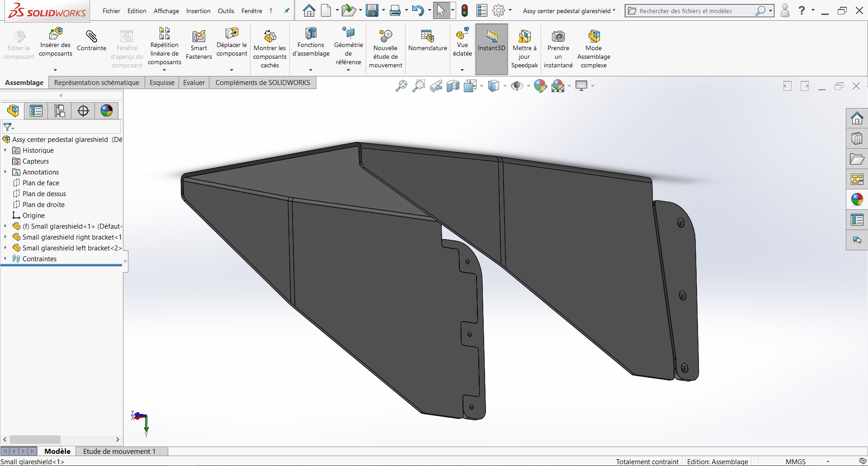Open the DimXpertManager crosshair tab
868x466 pixels.
point(83,111)
